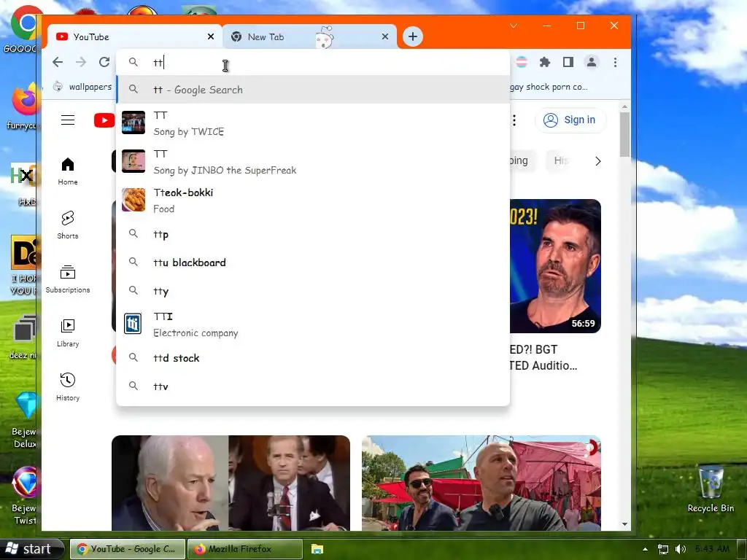Select 'tt - Google Search' suggestion
The height and width of the screenshot is (560, 747).
tap(313, 90)
